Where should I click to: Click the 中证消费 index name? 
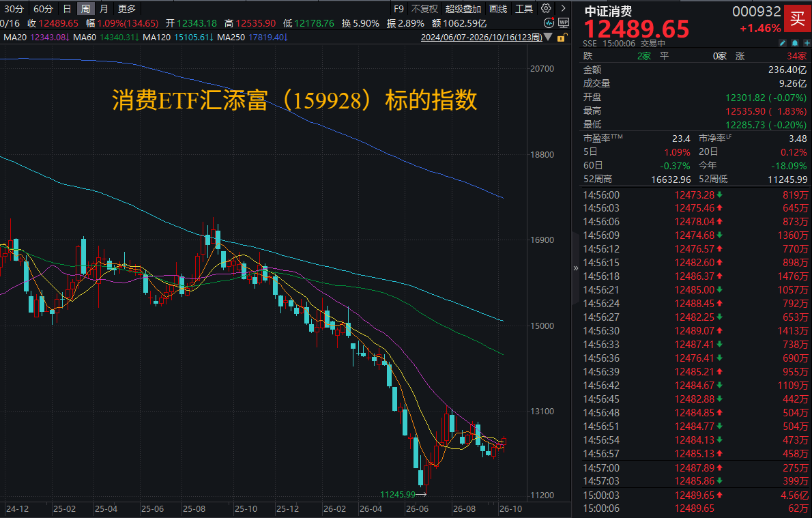tap(609, 11)
